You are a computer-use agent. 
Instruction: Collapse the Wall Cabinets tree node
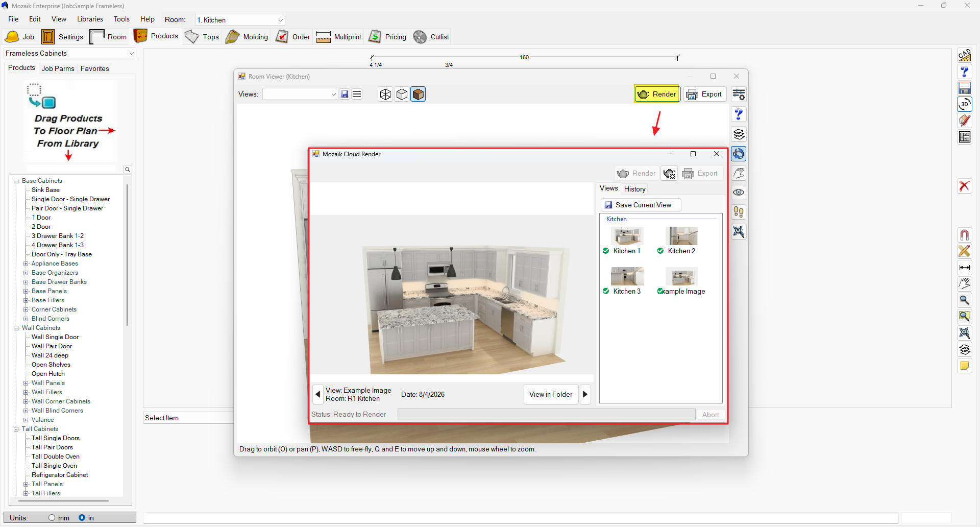(16, 328)
